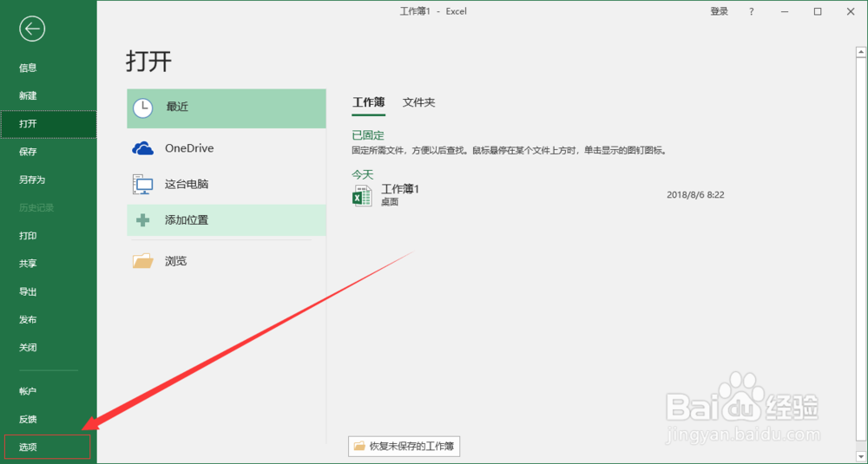This screenshot has width=868, height=464.
Task: Click the scrollbar down arrow
Action: [861, 457]
